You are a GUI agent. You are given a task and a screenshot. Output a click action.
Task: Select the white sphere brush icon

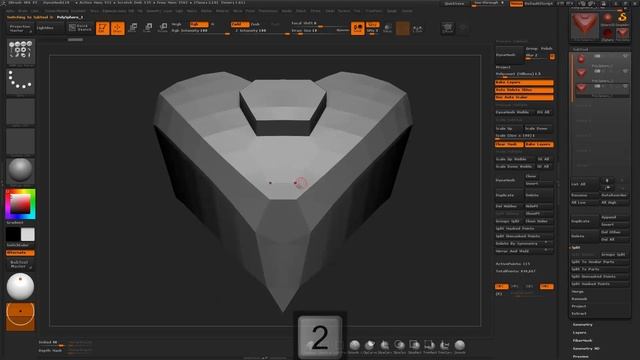tap(20, 287)
